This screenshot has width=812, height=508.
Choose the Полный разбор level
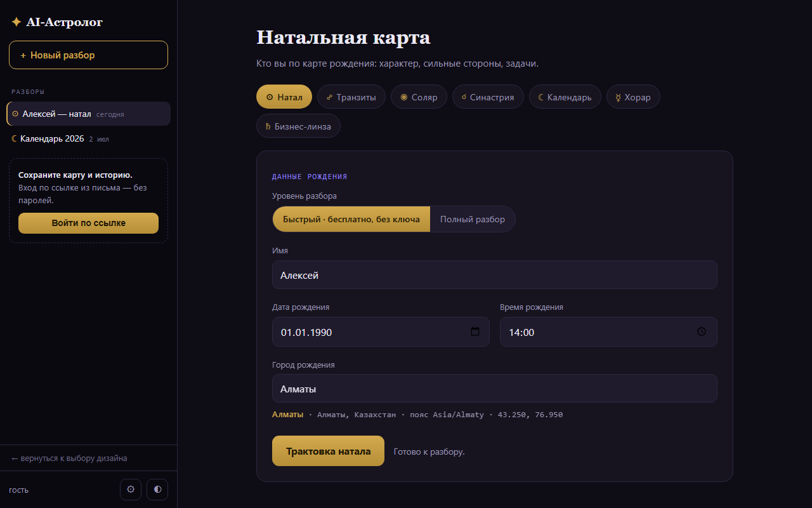pyautogui.click(x=473, y=219)
